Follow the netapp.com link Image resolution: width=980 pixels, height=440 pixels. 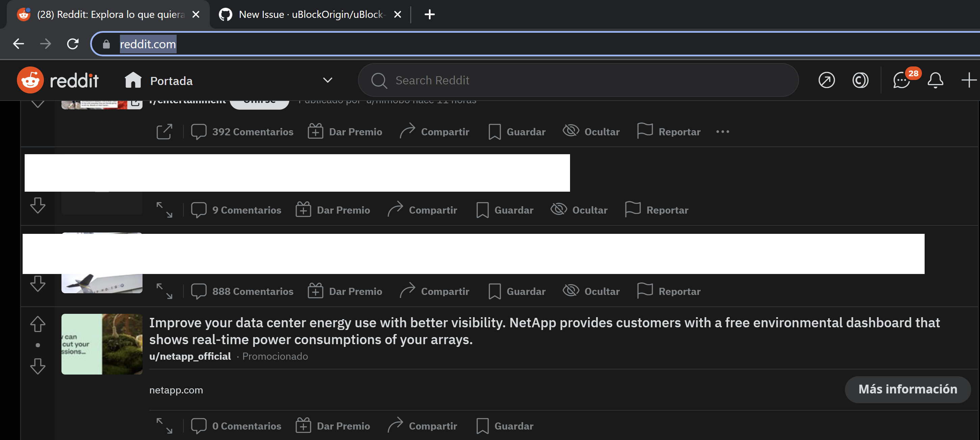pos(176,390)
